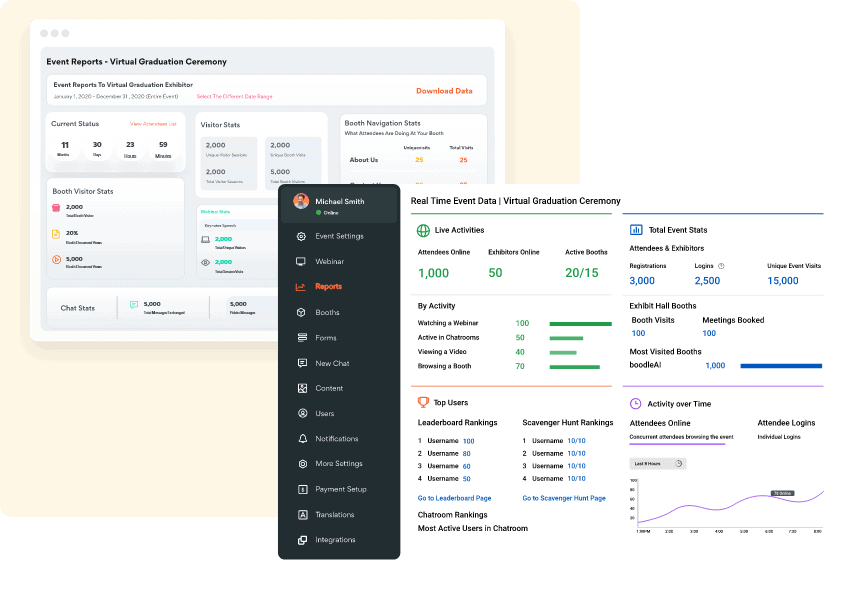Click the Translations icon in sidebar

(301, 515)
